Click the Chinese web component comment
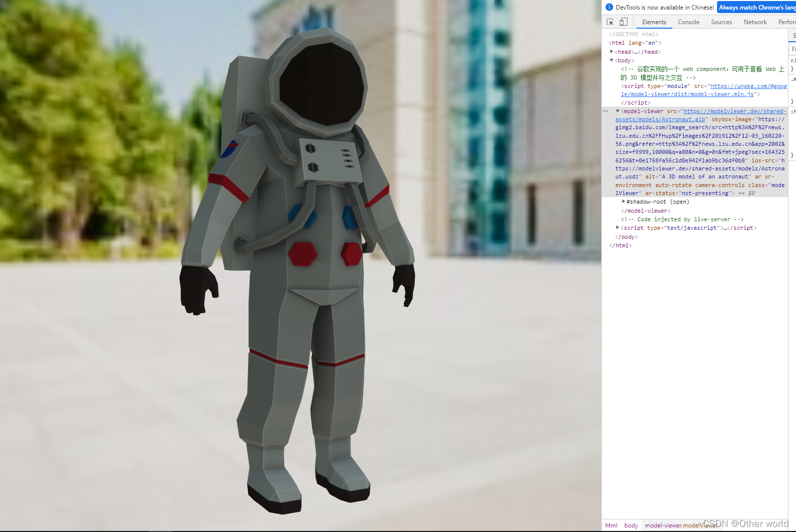Viewport: 796px width, 532px height. 702,73
